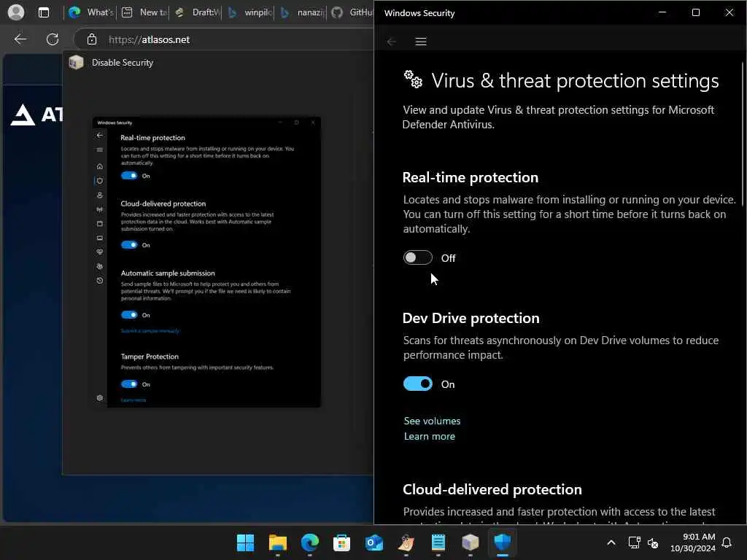Screen dimensions: 747x560
Task: Open Notepad from the taskbar
Action: click(438, 542)
